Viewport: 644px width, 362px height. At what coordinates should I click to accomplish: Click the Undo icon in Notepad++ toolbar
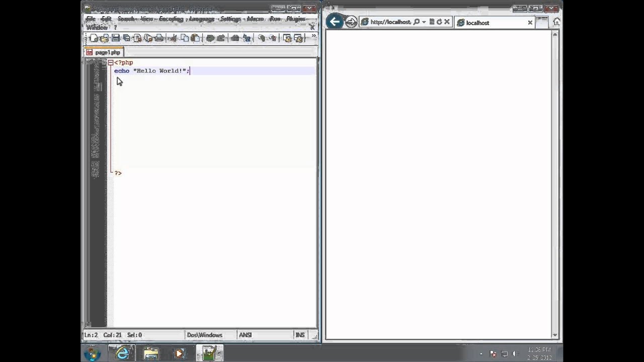pos(210,38)
